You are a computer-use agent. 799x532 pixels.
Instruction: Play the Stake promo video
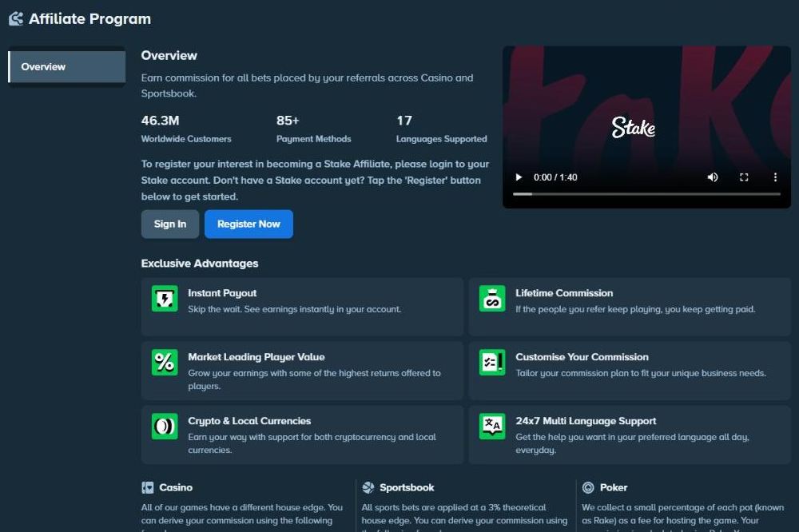[519, 177]
